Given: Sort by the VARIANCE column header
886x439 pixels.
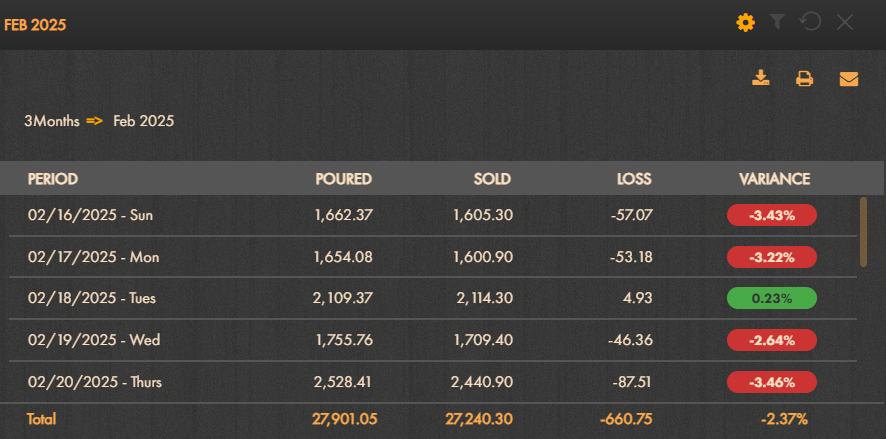Looking at the screenshot, I should pos(775,179).
